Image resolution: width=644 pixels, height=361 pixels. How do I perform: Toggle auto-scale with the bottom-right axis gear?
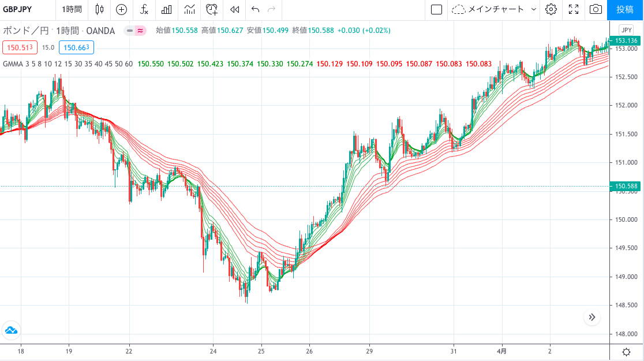coord(626,352)
